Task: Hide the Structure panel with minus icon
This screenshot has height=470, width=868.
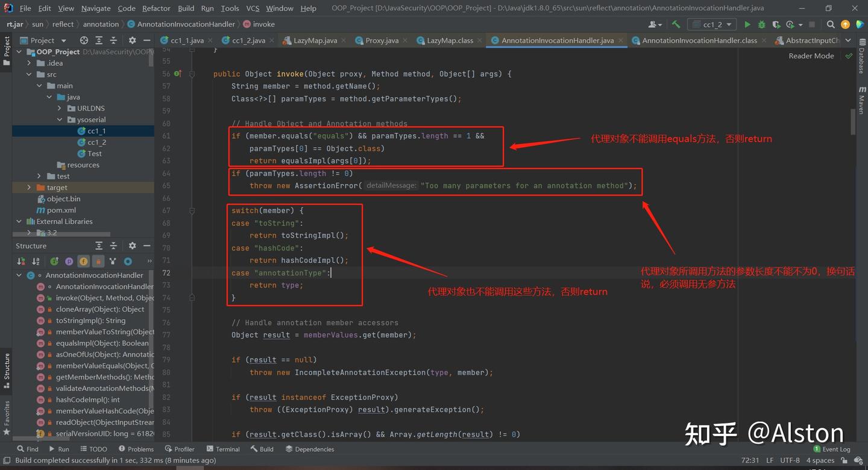Action: [146, 246]
